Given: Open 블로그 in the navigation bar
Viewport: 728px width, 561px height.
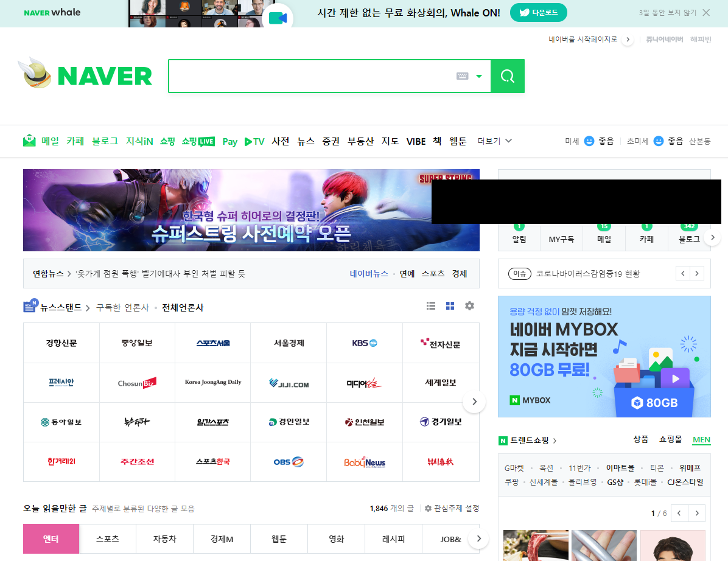Looking at the screenshot, I should (105, 141).
